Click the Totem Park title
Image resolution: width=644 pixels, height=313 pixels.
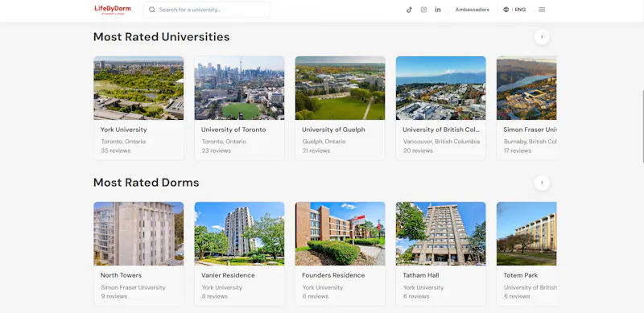click(520, 275)
